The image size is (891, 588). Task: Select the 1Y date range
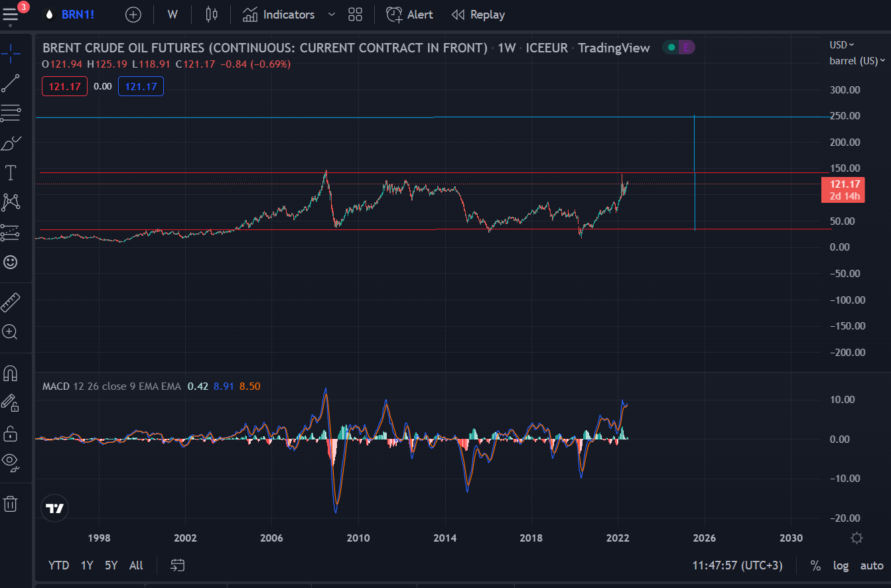pos(87,565)
